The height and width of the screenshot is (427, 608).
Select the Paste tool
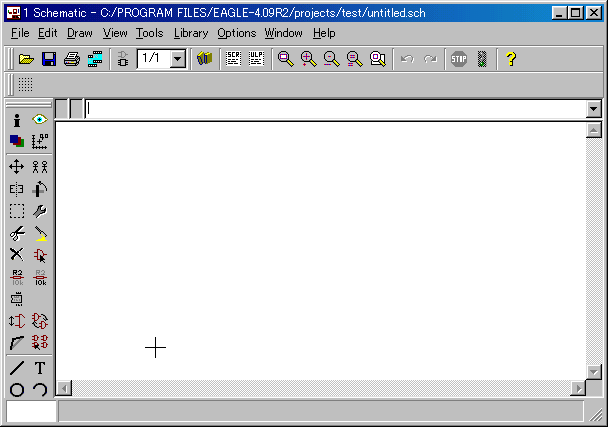click(40, 233)
